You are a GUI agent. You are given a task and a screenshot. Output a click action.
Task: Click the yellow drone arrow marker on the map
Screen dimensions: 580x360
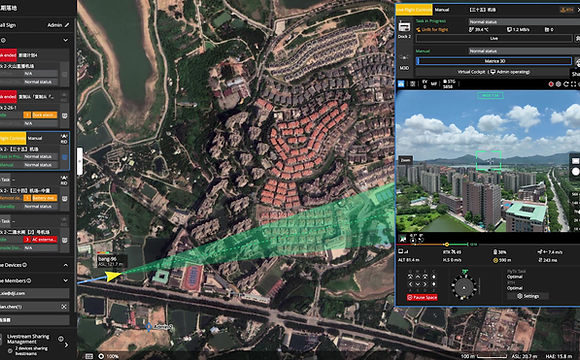click(112, 276)
